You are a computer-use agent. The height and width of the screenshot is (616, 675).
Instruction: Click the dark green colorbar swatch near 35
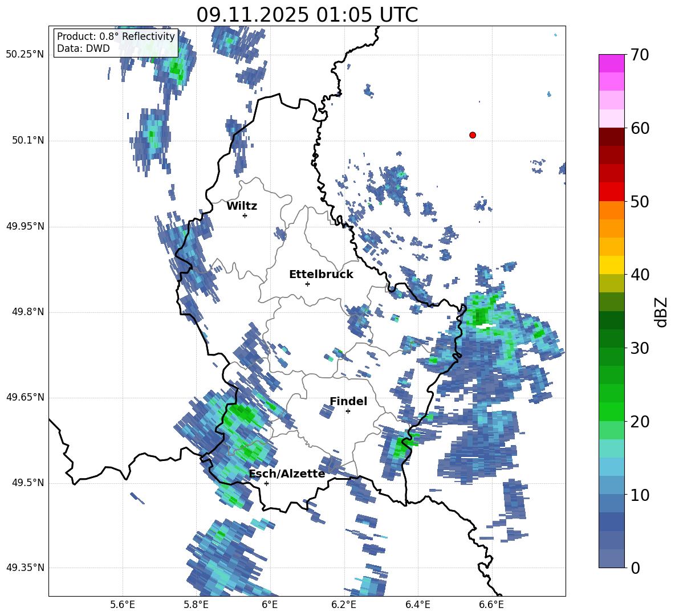[611, 320]
